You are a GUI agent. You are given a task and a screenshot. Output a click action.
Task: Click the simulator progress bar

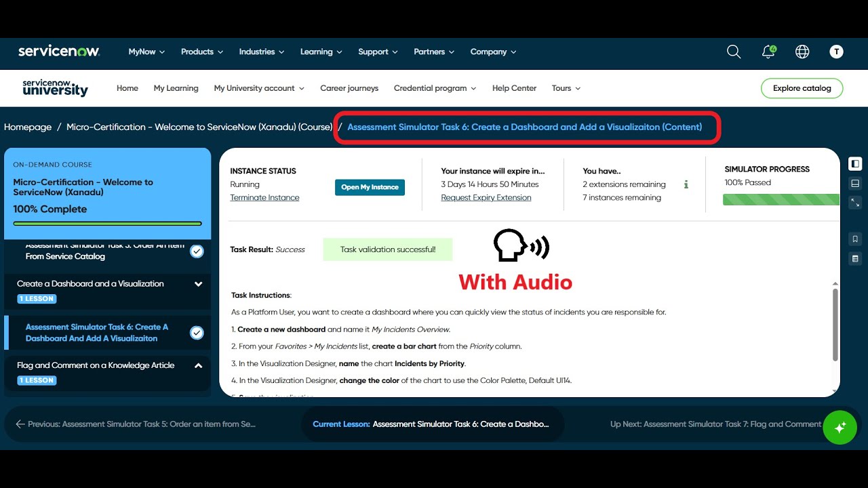[x=781, y=200]
